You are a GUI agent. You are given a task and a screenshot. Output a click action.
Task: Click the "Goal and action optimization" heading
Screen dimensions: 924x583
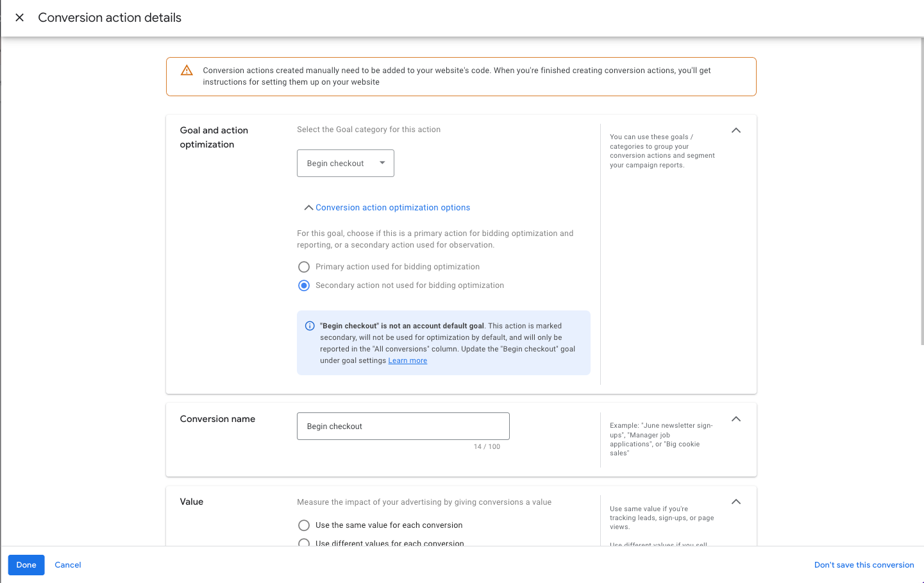click(214, 137)
